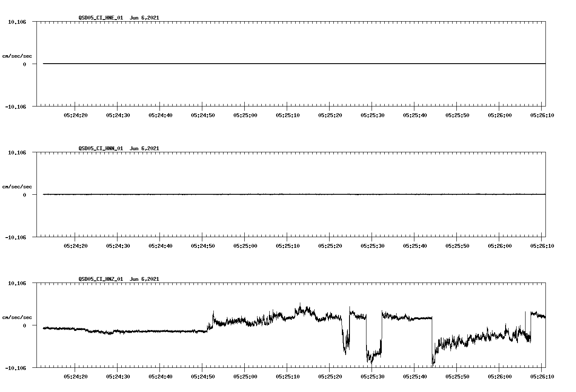The image size is (576, 392).
Task: Click the 05:24:20 time label under HNE plot
Action: pyautogui.click(x=75, y=115)
